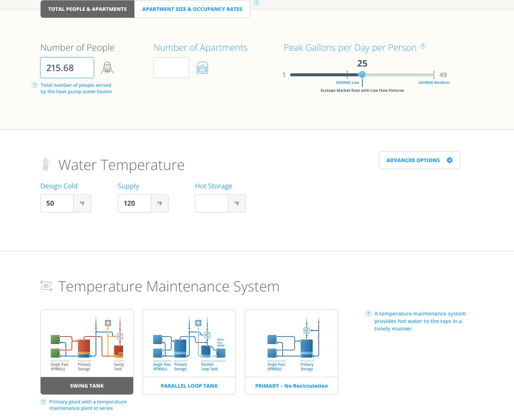Click the recirculation waves icon beside Temperature Maintenance System
The image size is (514, 420).
pos(46,286)
